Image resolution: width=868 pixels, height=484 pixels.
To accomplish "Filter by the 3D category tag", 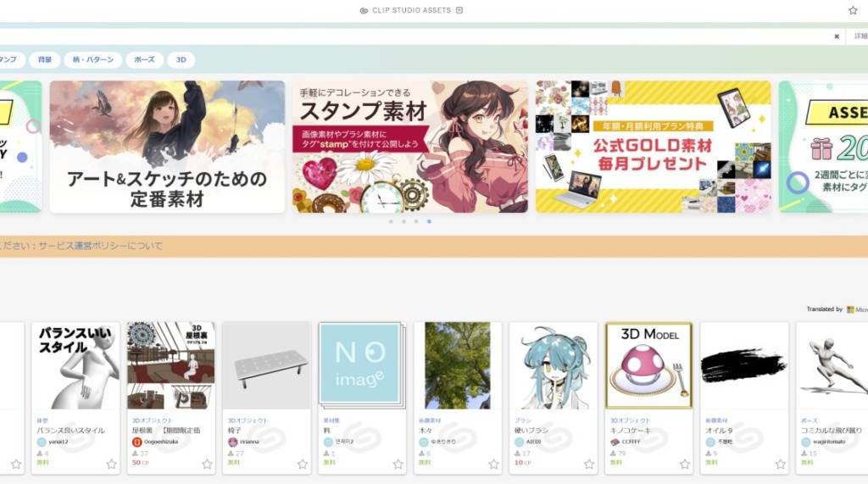I will tap(181, 60).
